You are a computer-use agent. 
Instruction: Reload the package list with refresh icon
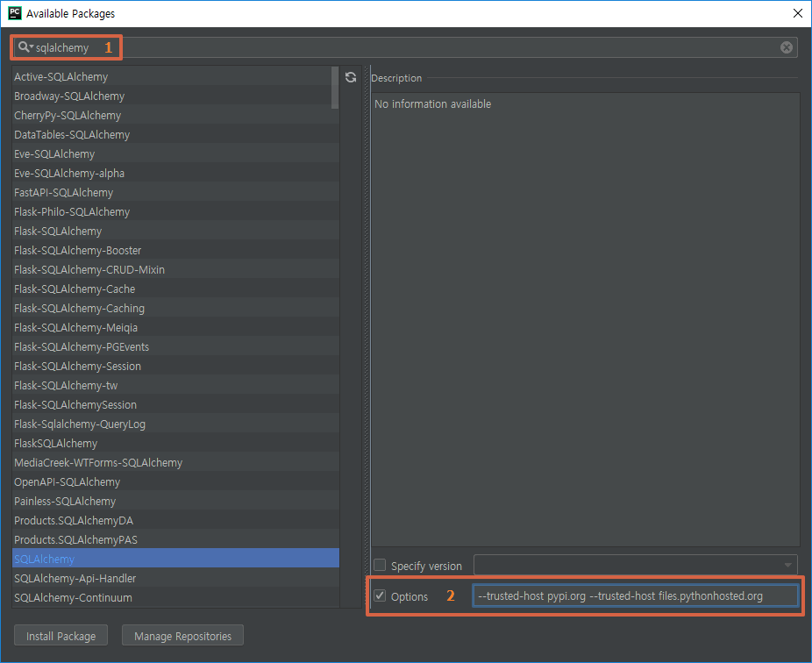click(x=351, y=77)
